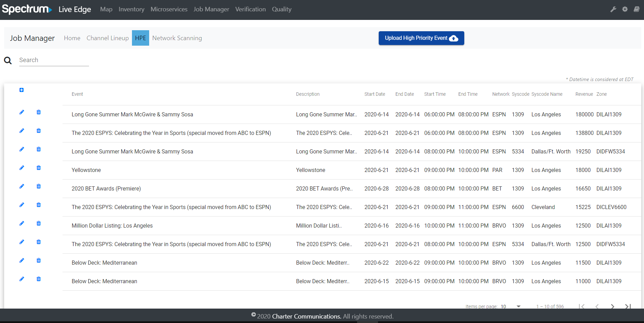
Task: Click the BET network cell
Action: [497, 188]
